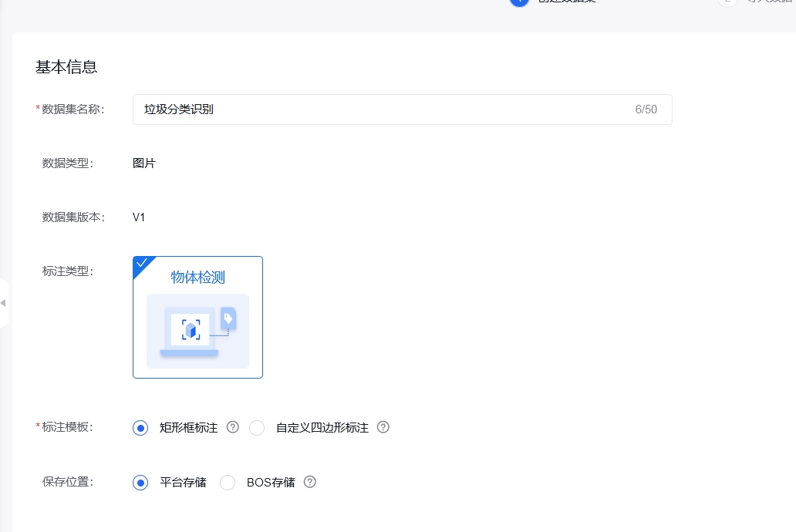This screenshot has height=532, width=796.
Task: Open help icon next to BOS存储
Action: (309, 482)
